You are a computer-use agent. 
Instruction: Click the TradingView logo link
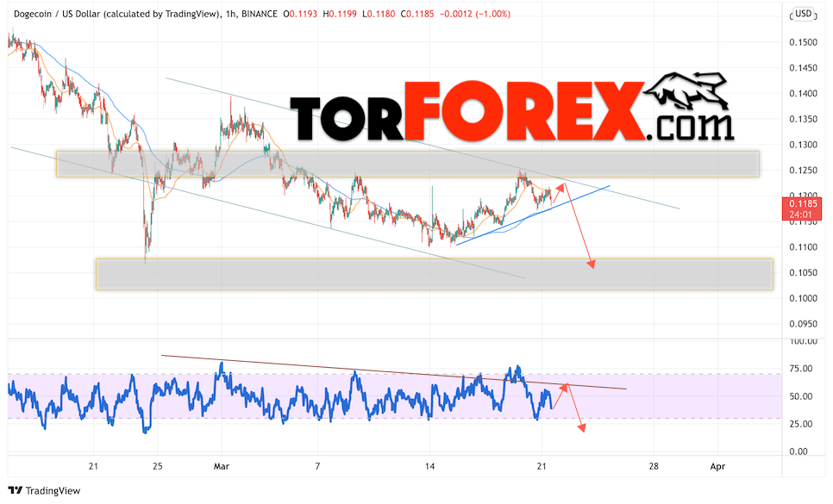(44, 491)
